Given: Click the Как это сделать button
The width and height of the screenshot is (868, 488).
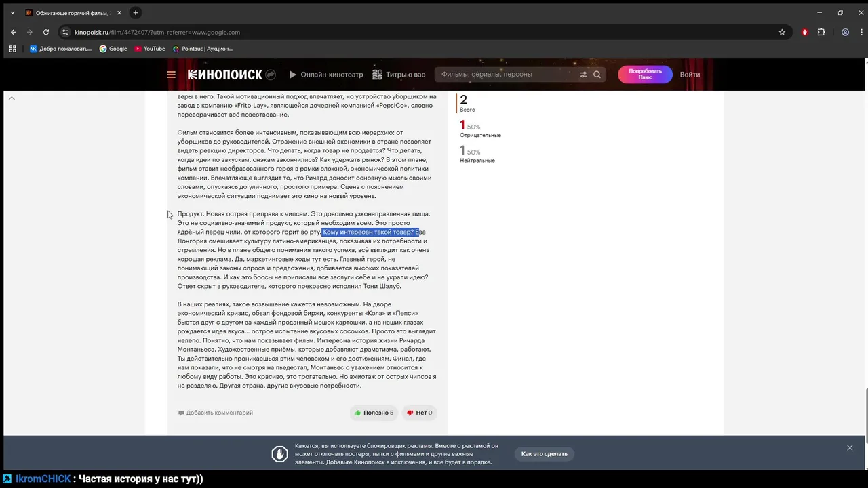Looking at the screenshot, I should click(x=545, y=454).
